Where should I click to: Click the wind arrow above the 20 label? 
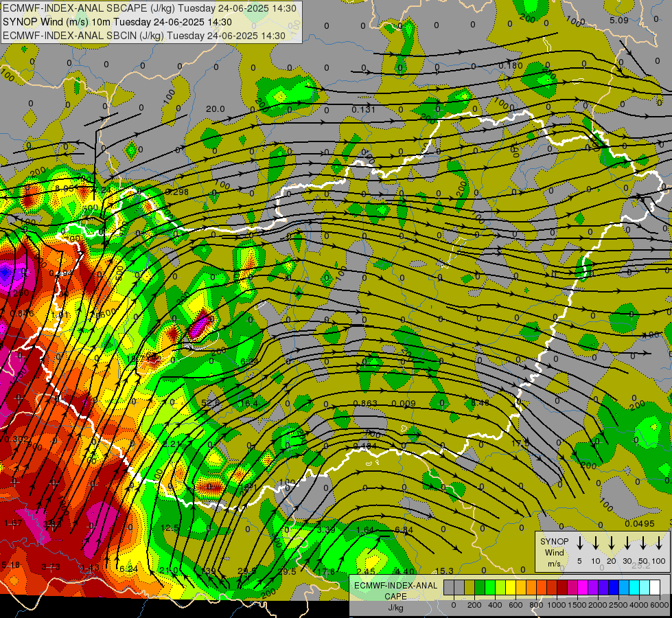click(611, 543)
